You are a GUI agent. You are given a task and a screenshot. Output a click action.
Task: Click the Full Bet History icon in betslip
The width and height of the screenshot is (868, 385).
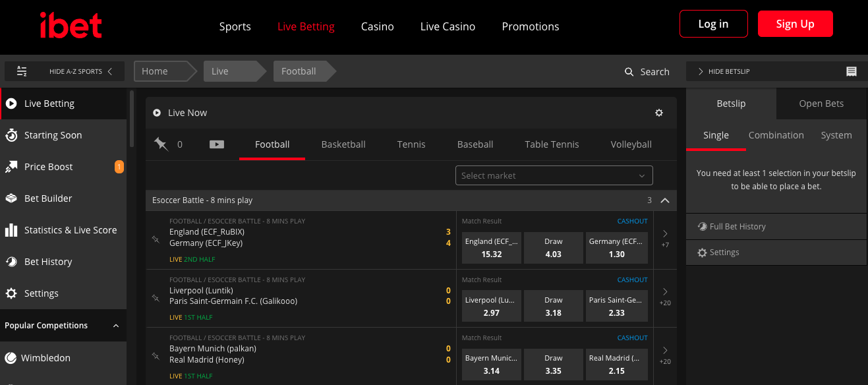tap(702, 226)
